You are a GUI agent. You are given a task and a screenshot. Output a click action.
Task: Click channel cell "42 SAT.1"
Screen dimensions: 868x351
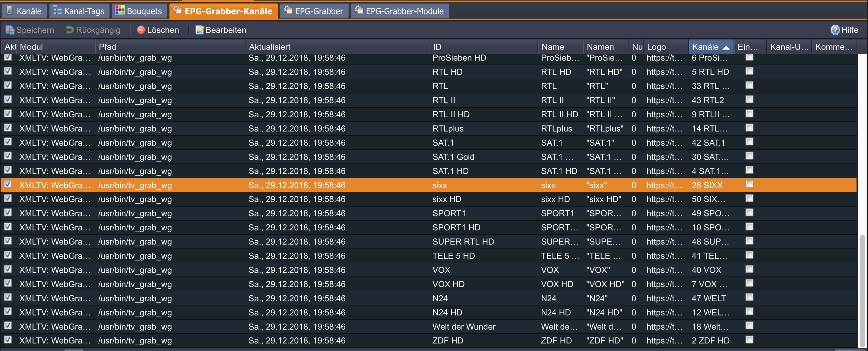coord(708,143)
